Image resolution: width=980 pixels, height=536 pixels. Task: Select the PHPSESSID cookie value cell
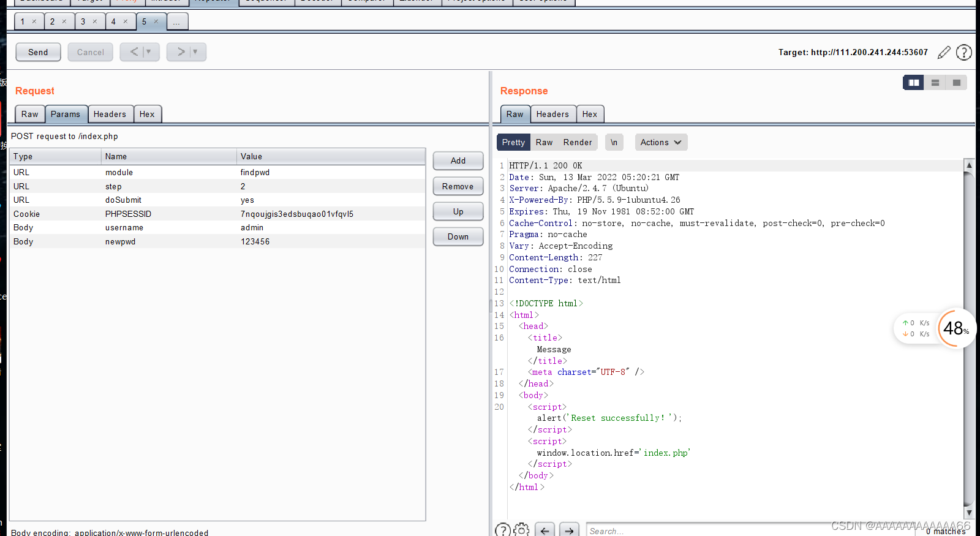point(331,214)
